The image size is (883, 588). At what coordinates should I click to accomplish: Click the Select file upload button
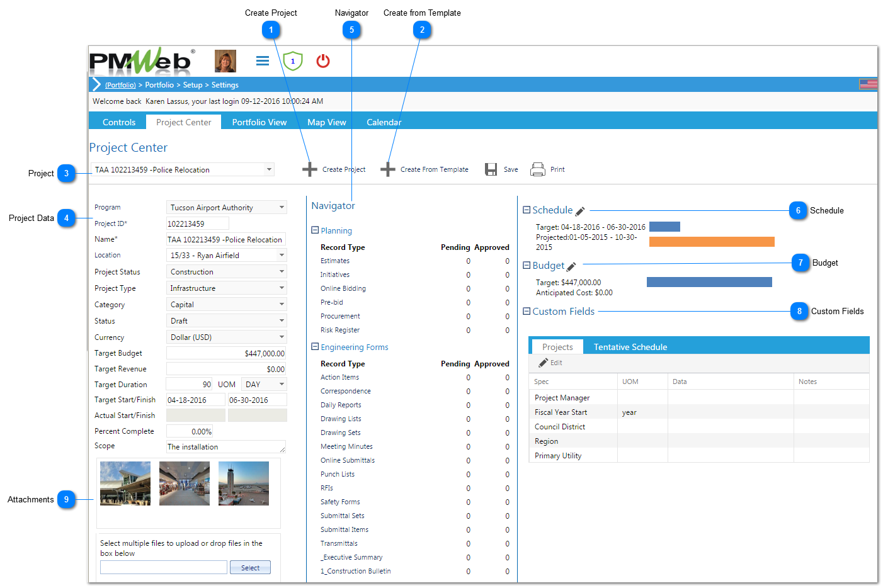click(x=250, y=567)
